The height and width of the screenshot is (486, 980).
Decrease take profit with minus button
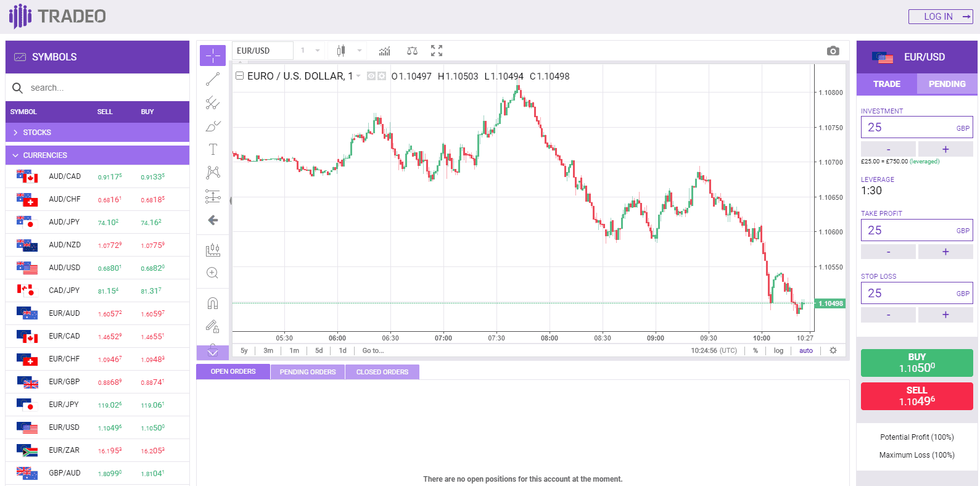coord(888,252)
